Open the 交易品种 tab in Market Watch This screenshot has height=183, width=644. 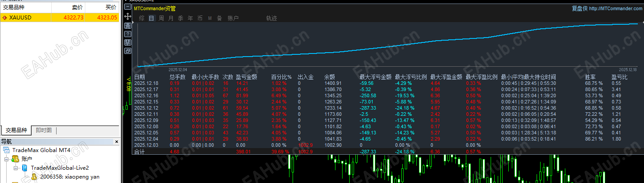point(16,130)
